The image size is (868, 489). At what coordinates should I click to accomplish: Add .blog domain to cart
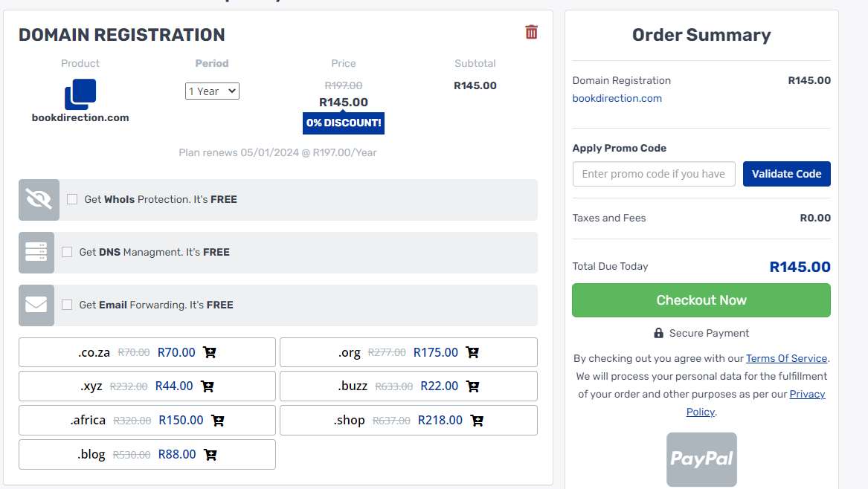click(210, 454)
